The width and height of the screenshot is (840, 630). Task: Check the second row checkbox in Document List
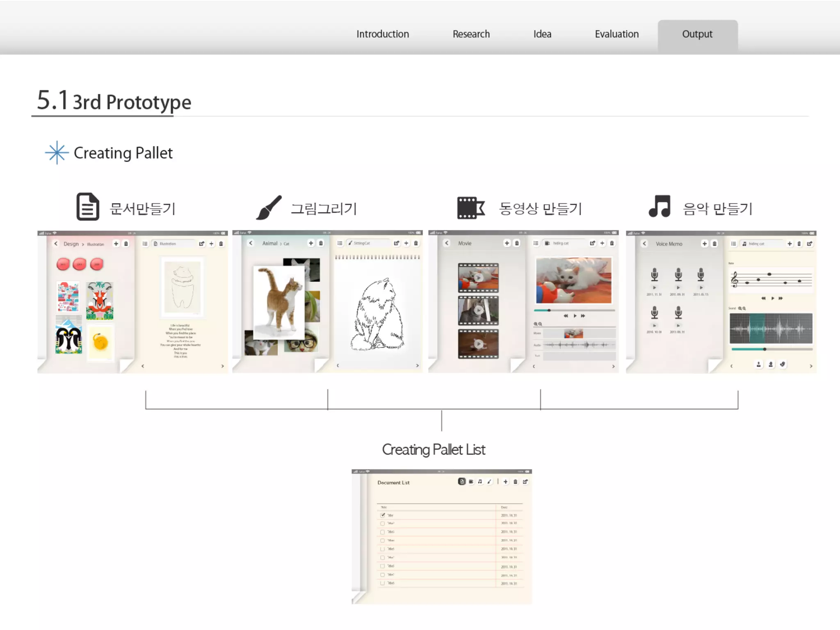383,523
